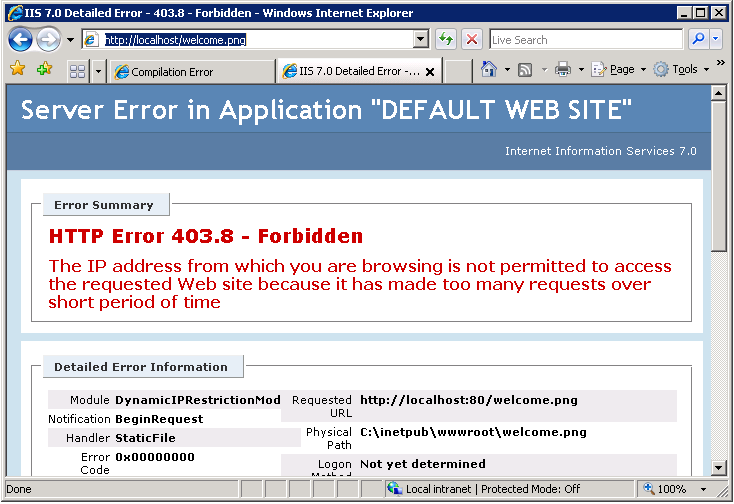Open the Favorites Center star
Image resolution: width=734 pixels, height=504 pixels.
click(x=17, y=70)
